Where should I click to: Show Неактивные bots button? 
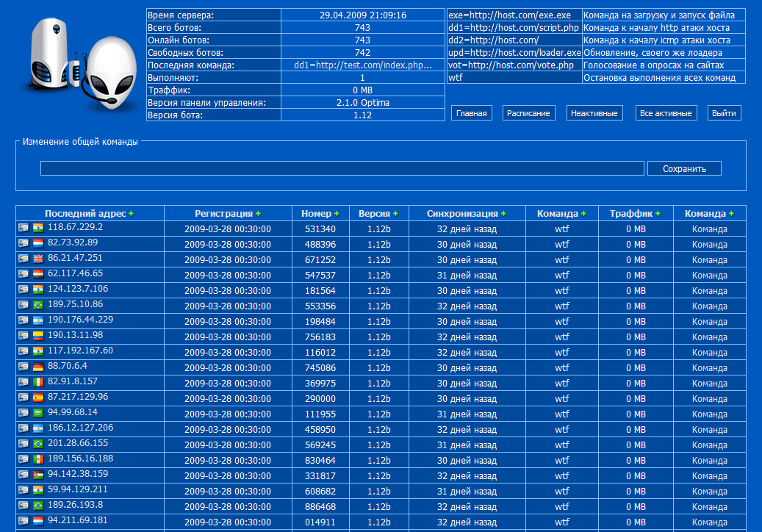pos(594,112)
